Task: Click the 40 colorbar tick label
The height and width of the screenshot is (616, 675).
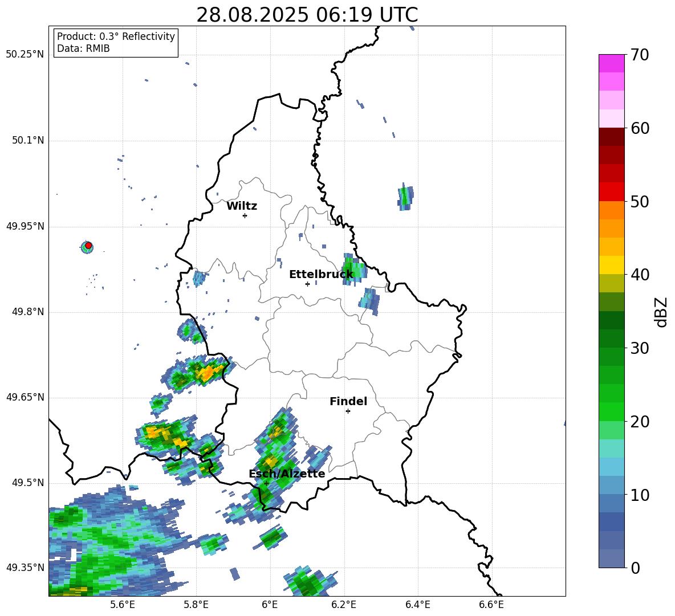Action: 640,275
